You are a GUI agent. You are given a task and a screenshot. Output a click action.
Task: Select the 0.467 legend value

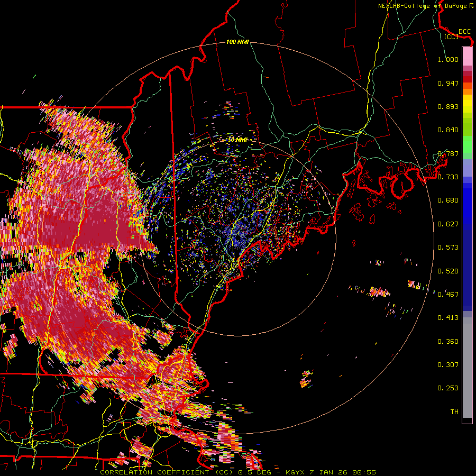pos(448,294)
